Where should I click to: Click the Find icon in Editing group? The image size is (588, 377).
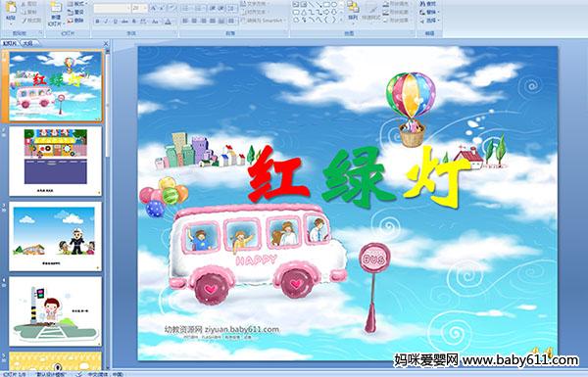(x=428, y=4)
